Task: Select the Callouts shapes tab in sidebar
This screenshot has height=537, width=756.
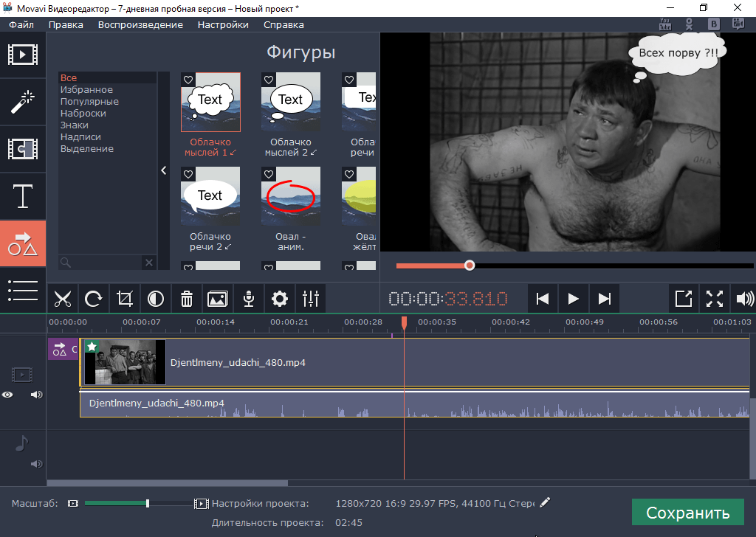Action: pyautogui.click(x=23, y=243)
